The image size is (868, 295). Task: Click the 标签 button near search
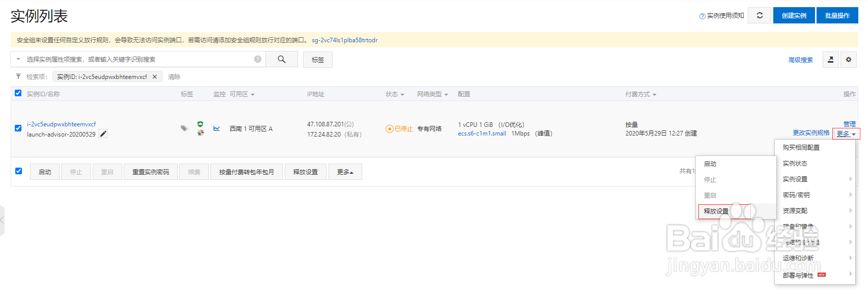(318, 60)
